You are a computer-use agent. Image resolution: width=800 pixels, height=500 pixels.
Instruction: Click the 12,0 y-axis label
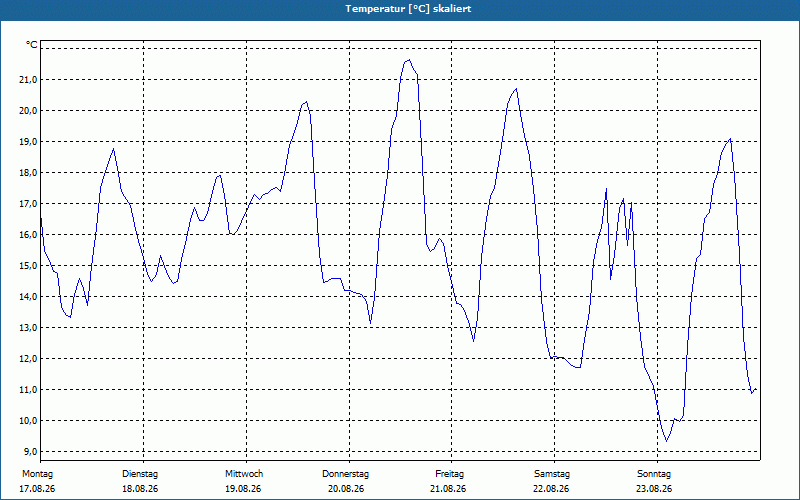point(28,359)
